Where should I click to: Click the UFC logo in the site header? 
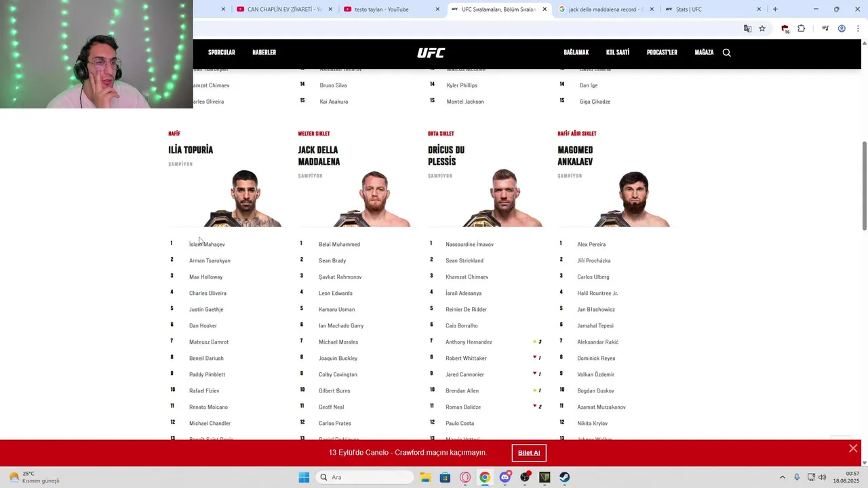point(431,53)
